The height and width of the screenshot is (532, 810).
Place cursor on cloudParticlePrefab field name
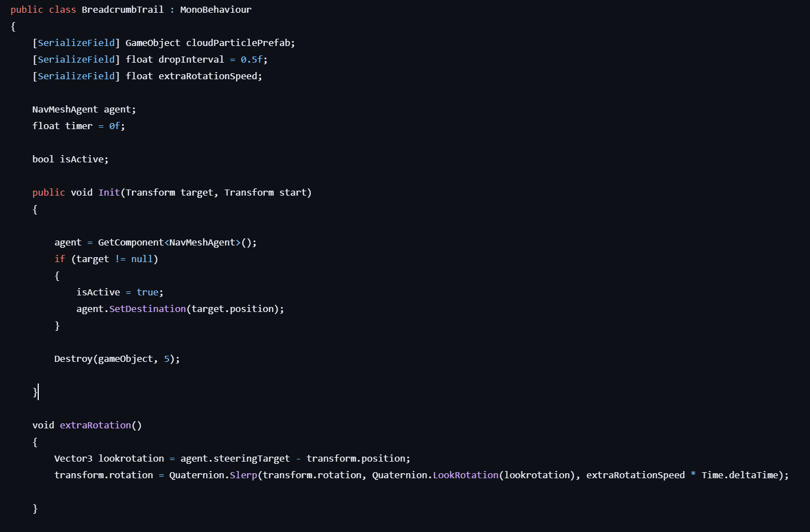[238, 43]
